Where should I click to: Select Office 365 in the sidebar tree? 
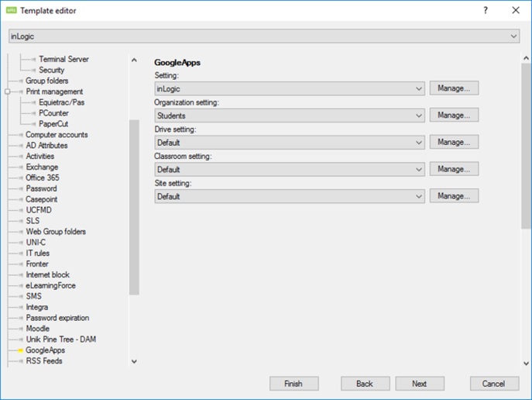pos(42,178)
